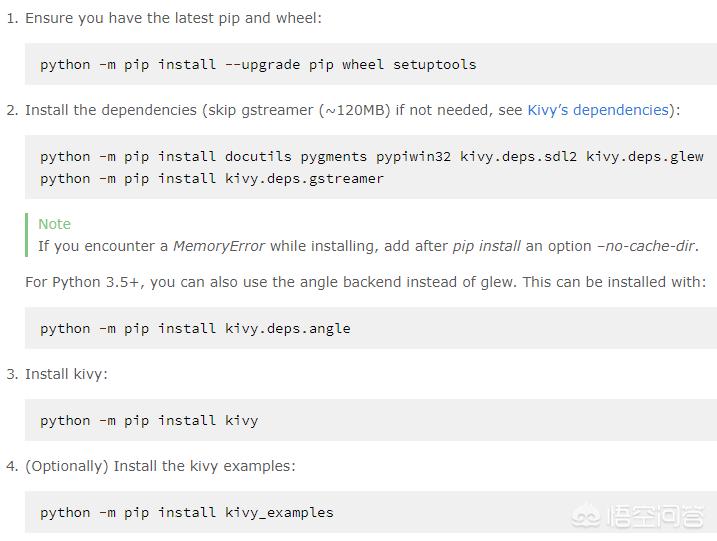The height and width of the screenshot is (541, 717).
Task: Click the kivy.deps.gstreamer install command
Action: point(212,178)
